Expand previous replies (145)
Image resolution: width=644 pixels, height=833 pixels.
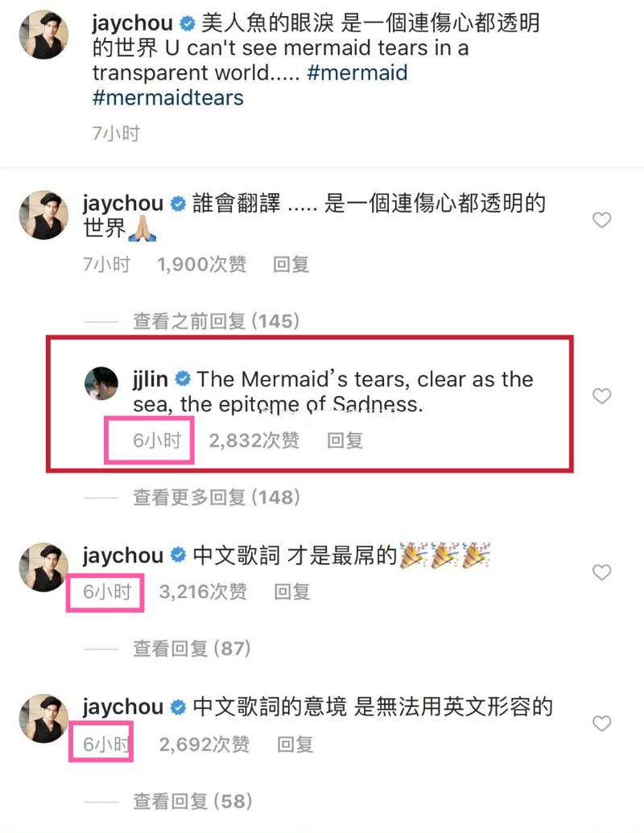[216, 321]
